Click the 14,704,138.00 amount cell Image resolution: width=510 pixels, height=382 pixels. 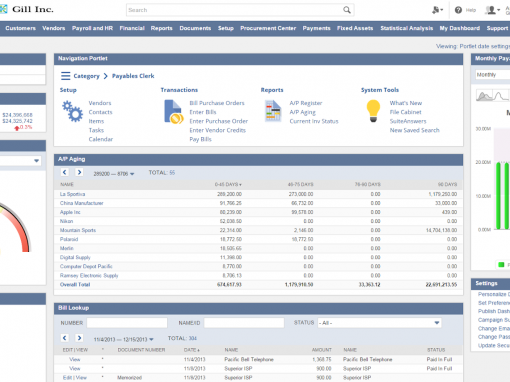pos(441,230)
